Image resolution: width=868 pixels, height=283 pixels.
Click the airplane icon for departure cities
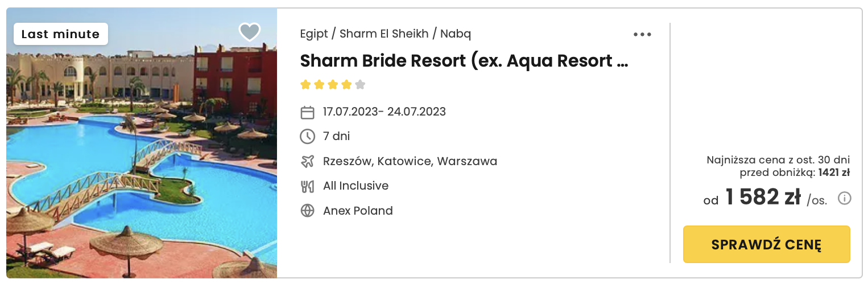click(307, 161)
